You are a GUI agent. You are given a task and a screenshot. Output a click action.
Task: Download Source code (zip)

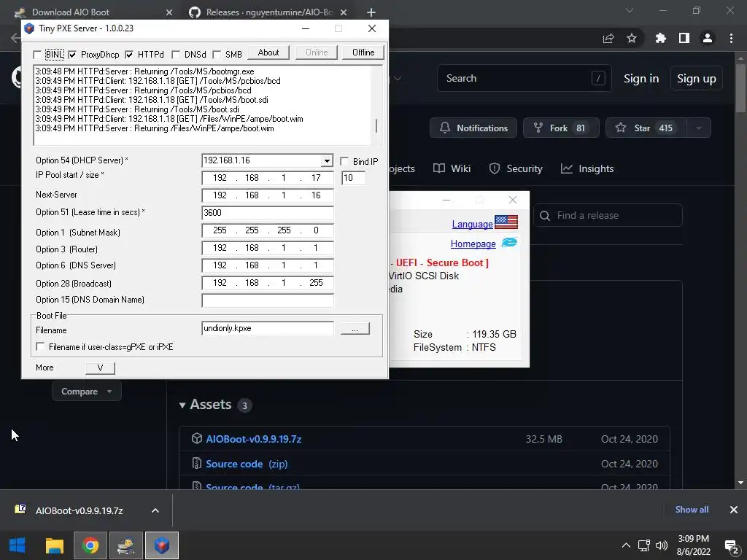pos(247,464)
